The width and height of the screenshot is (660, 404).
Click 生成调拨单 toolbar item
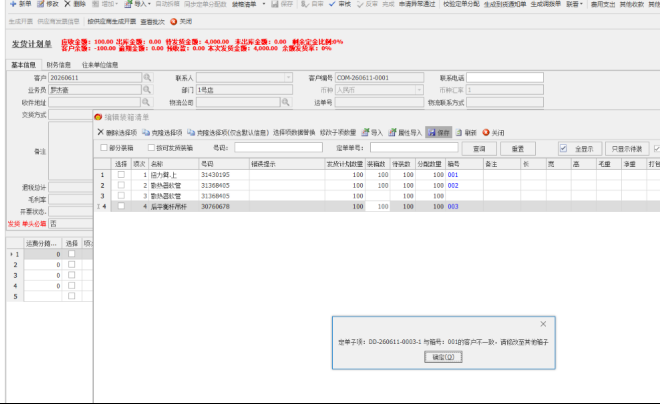[546, 4]
